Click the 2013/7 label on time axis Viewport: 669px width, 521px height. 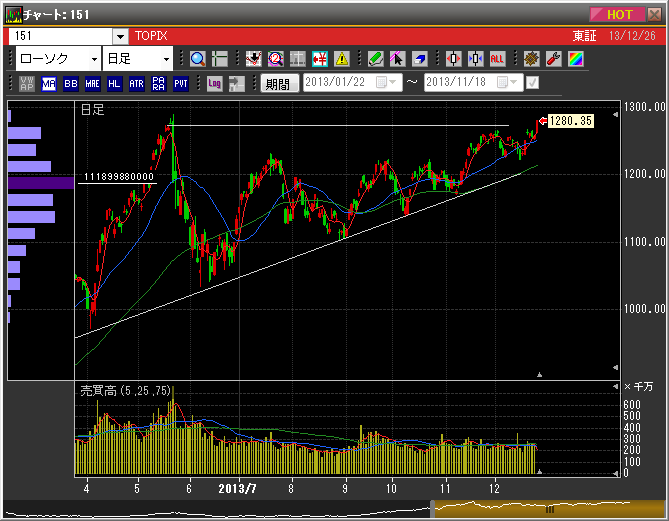237,489
